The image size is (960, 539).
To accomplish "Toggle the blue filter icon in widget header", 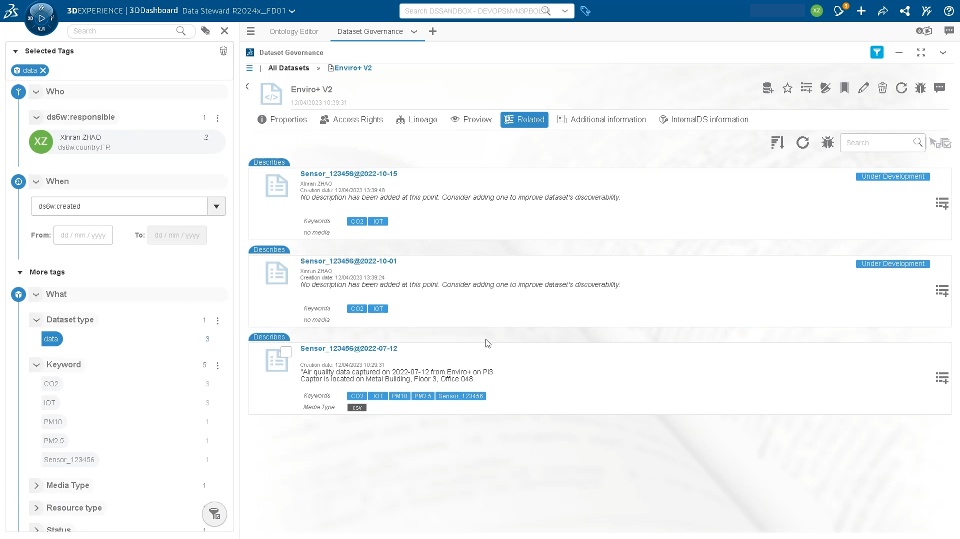I will coord(877,53).
